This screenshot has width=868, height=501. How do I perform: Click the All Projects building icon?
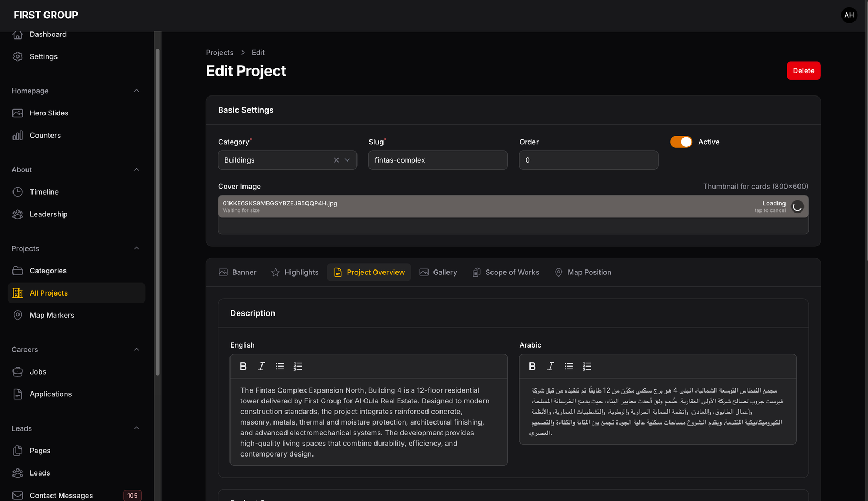[18, 293]
